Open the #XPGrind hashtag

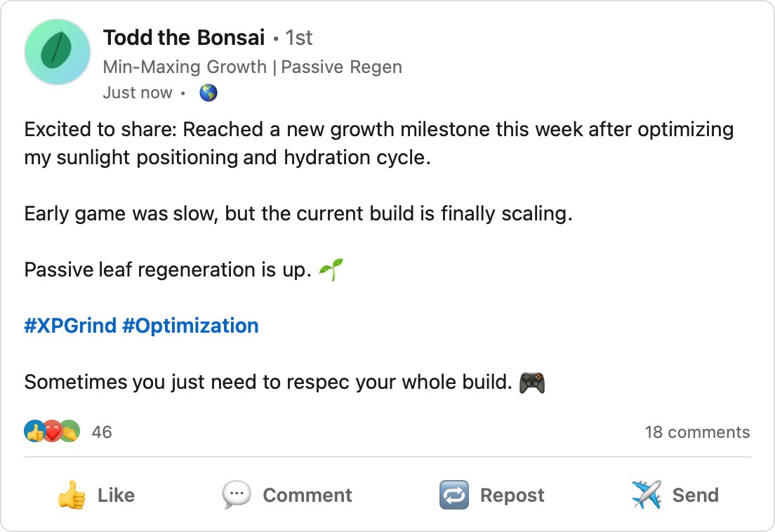(70, 326)
